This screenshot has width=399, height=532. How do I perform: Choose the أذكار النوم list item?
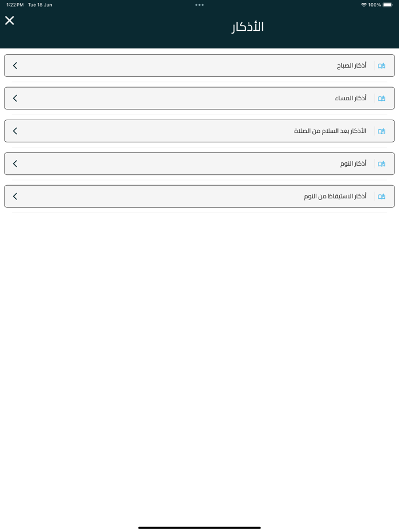(x=199, y=163)
